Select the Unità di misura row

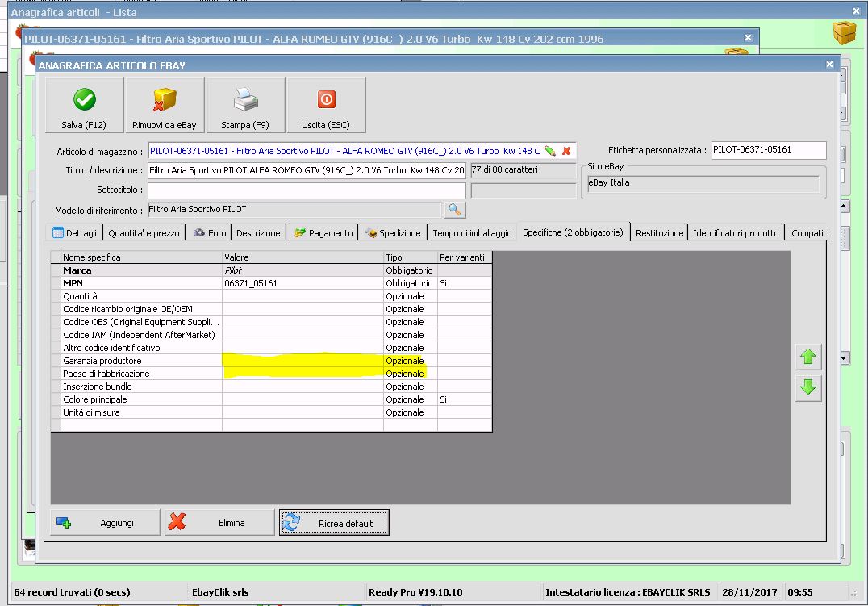271,412
